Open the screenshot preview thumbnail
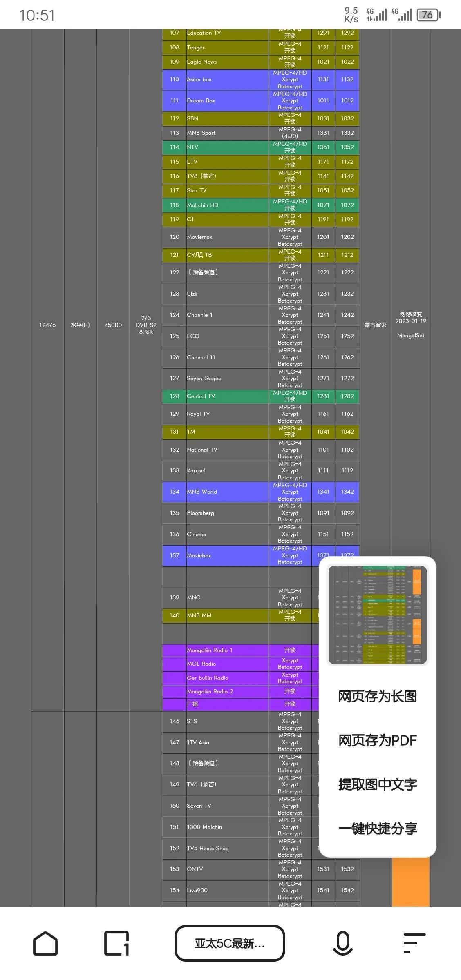This screenshot has width=461, height=980. pyautogui.click(x=377, y=615)
